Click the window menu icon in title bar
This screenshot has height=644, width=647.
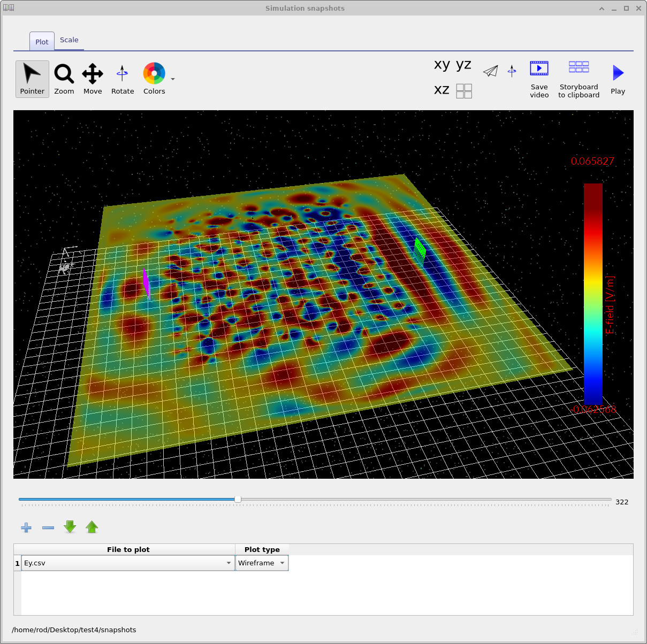click(8, 8)
